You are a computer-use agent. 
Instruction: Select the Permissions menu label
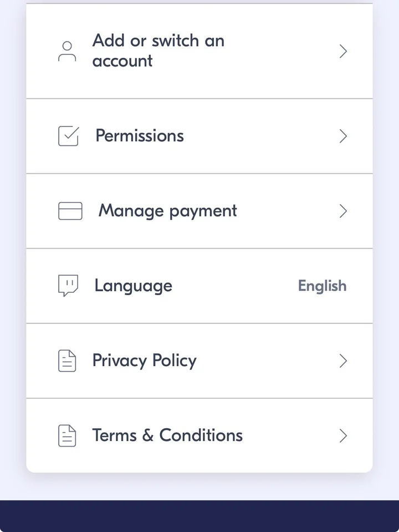pyautogui.click(x=140, y=136)
